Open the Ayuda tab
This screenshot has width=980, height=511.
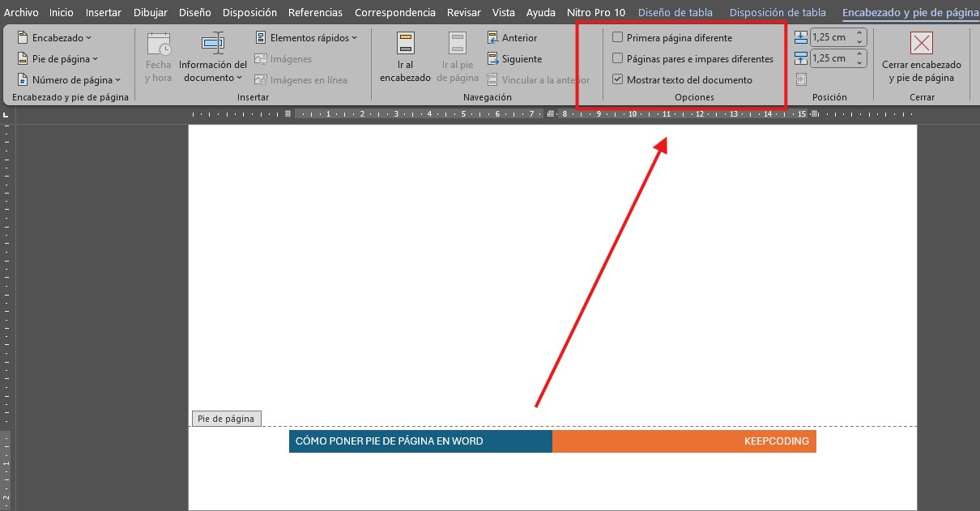(541, 12)
